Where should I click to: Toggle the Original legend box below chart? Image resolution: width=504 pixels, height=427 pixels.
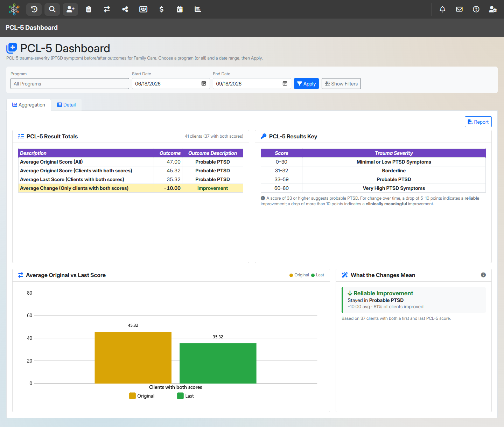(142, 396)
